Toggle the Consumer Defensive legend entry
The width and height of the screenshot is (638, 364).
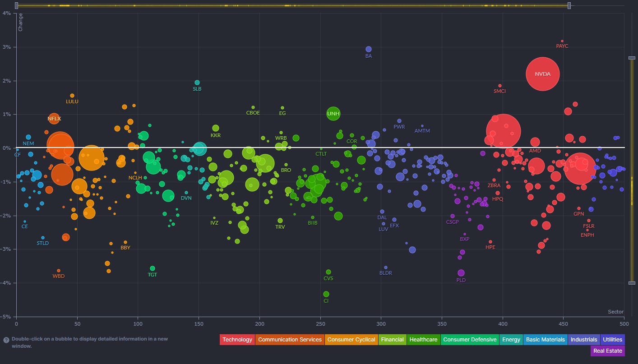469,340
